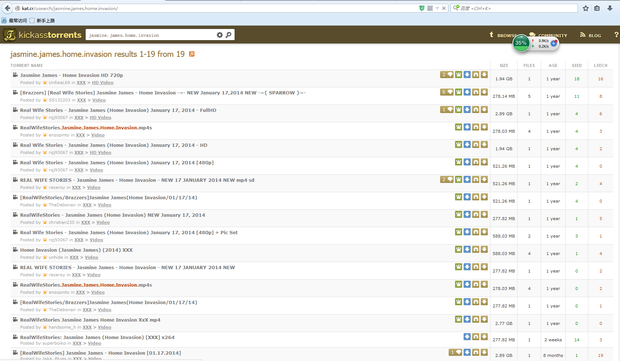
Task: Click the film icon beside the HD 720p title
Action: [15, 75]
